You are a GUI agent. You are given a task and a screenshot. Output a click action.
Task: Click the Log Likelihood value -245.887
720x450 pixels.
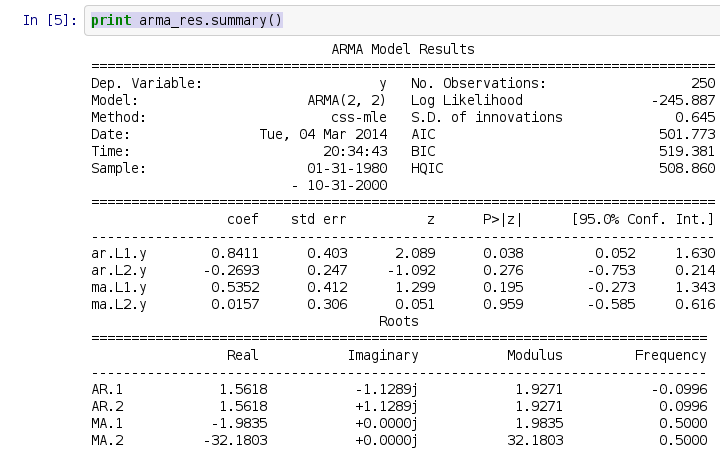coord(682,100)
